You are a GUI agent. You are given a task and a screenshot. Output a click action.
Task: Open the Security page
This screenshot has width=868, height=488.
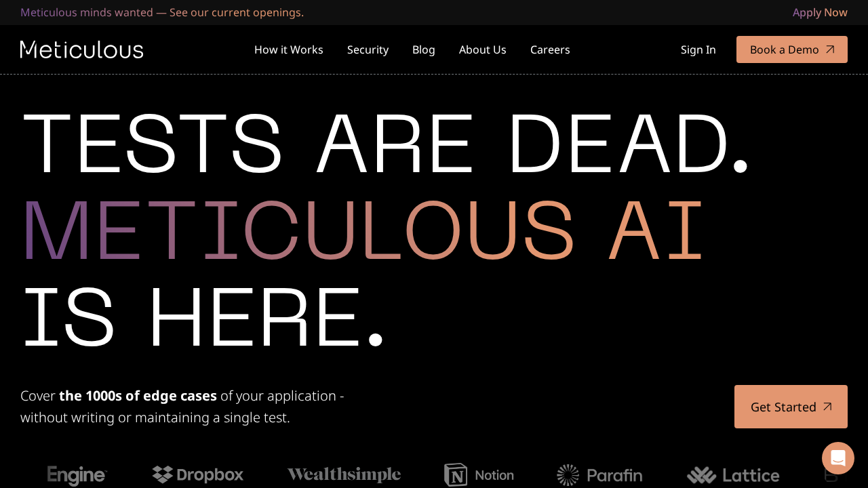pos(368,49)
